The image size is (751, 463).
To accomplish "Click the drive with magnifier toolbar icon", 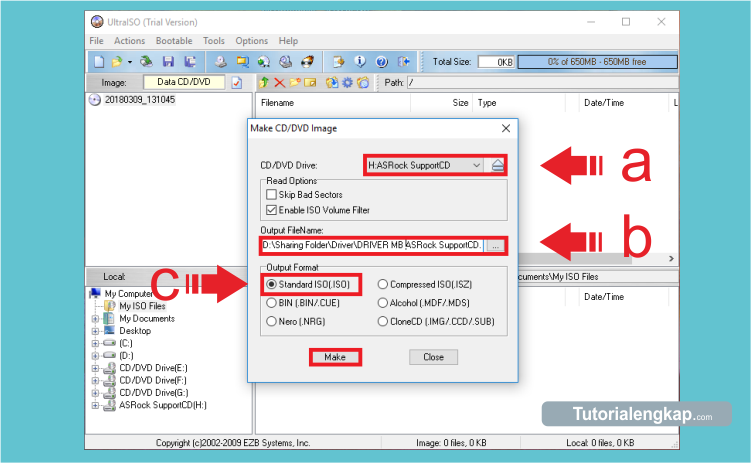I will click(x=285, y=61).
